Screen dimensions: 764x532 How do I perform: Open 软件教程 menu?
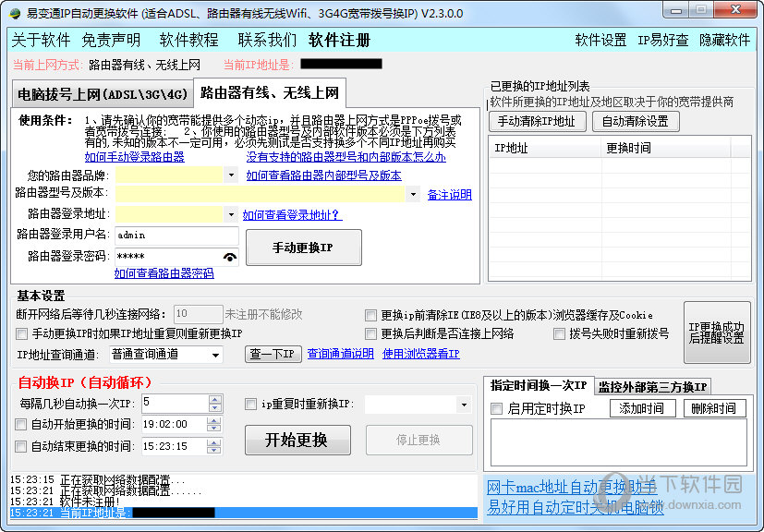(x=189, y=40)
